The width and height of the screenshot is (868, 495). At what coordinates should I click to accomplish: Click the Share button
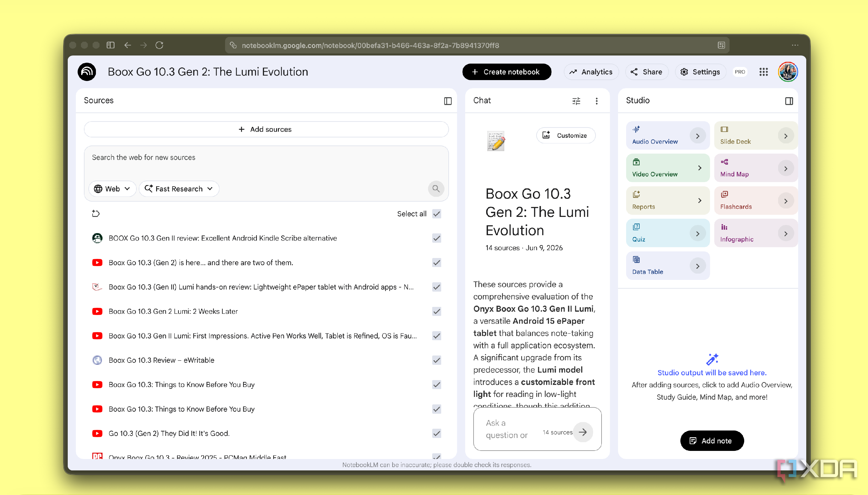point(647,72)
